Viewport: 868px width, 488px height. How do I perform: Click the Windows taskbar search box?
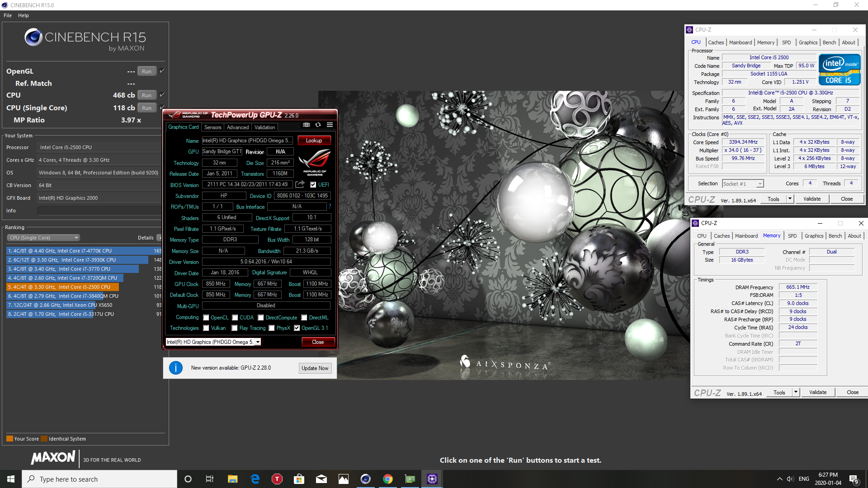(x=99, y=479)
